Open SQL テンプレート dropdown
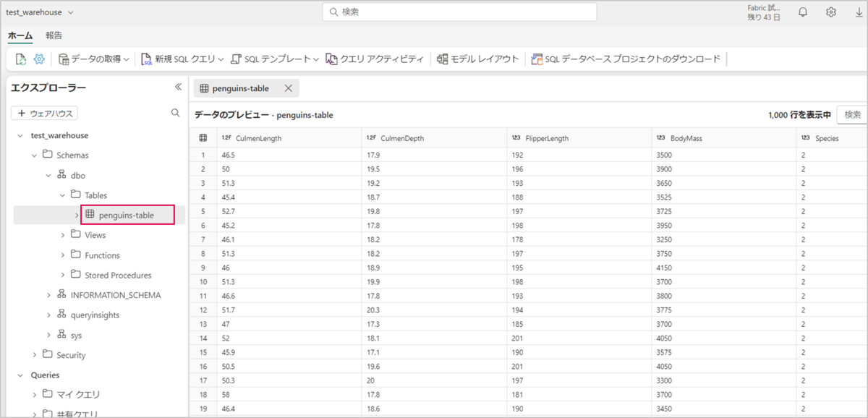 point(275,59)
